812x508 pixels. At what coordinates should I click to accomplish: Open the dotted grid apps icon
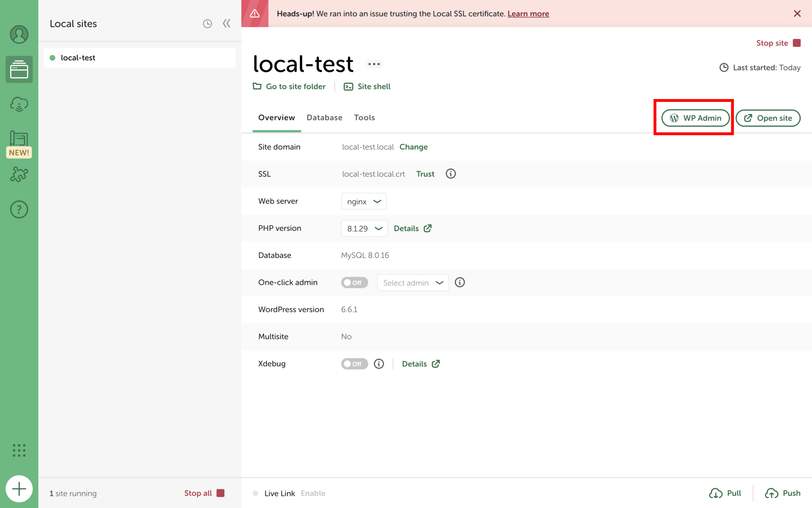point(19,450)
